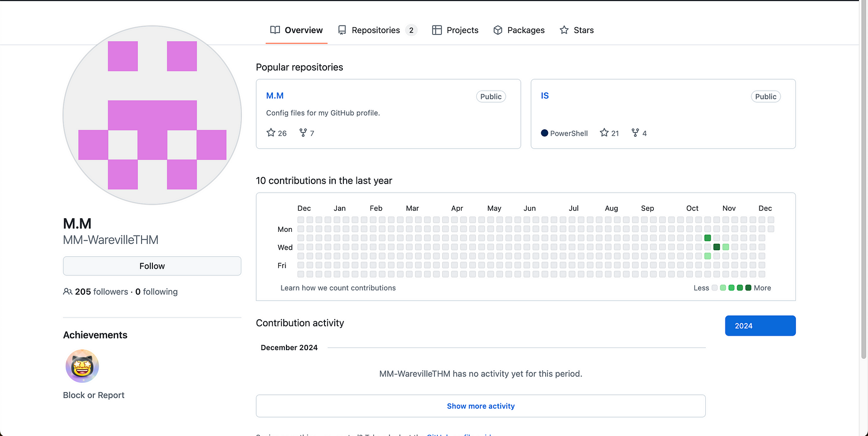The height and width of the screenshot is (436, 868).
Task: Click the star icon on M.M repo
Action: pyautogui.click(x=271, y=132)
